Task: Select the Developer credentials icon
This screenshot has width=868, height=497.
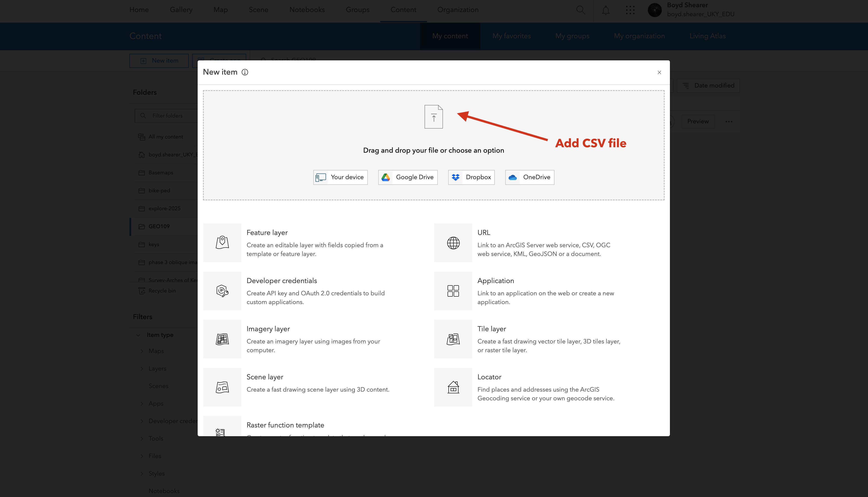Action: pos(222,291)
